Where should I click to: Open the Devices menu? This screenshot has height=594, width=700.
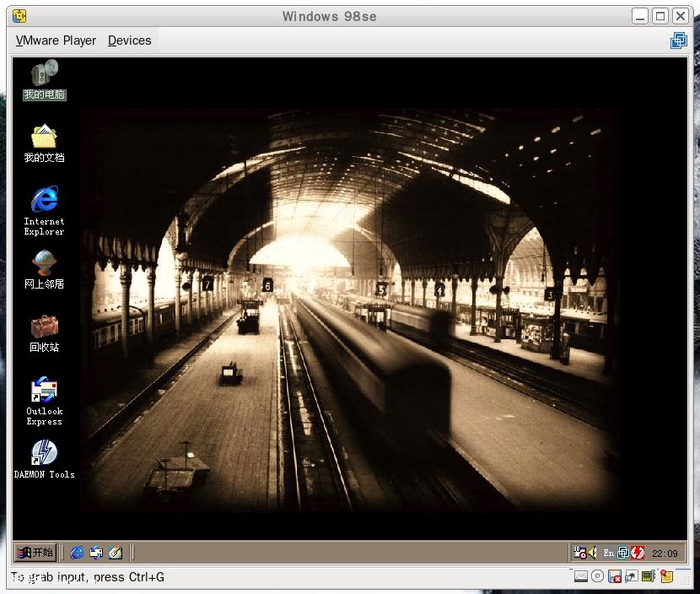(129, 40)
